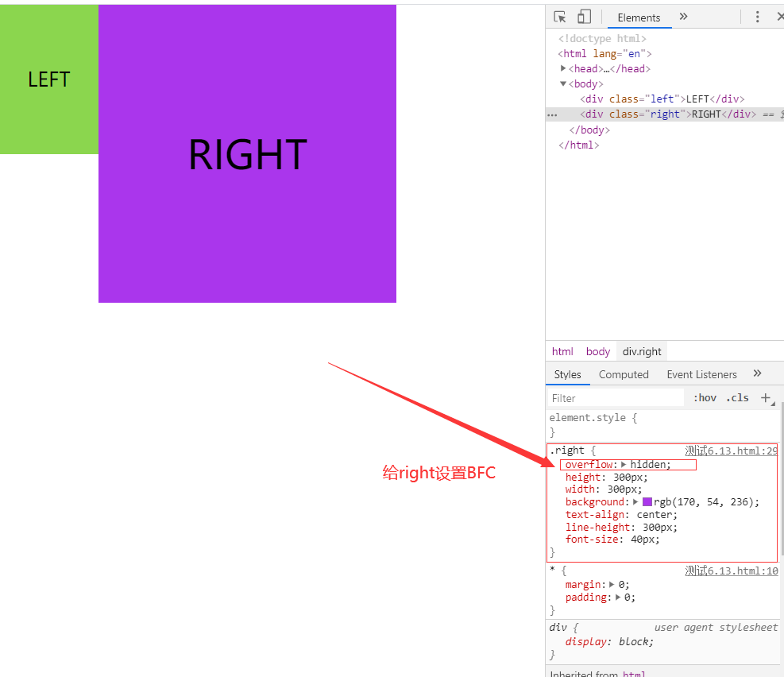The width and height of the screenshot is (784, 677).
Task: Expand the overflow shorthand arrow
Action: click(x=624, y=465)
